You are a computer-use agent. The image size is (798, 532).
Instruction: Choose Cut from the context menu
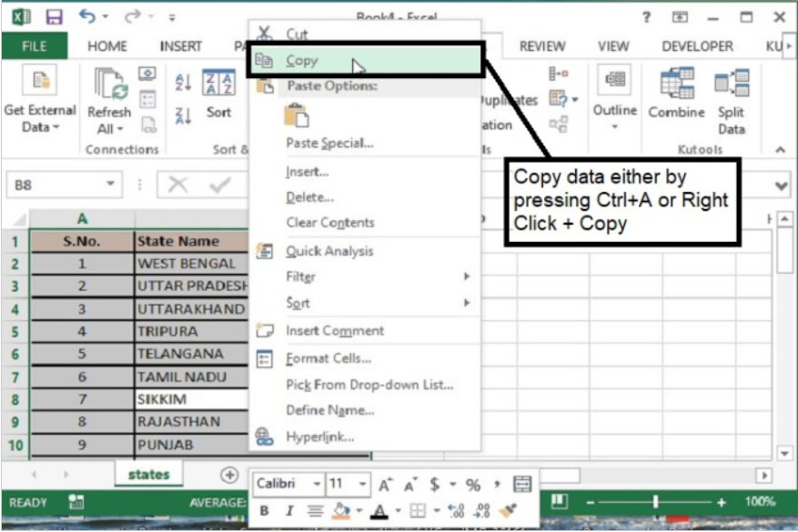coord(366,34)
